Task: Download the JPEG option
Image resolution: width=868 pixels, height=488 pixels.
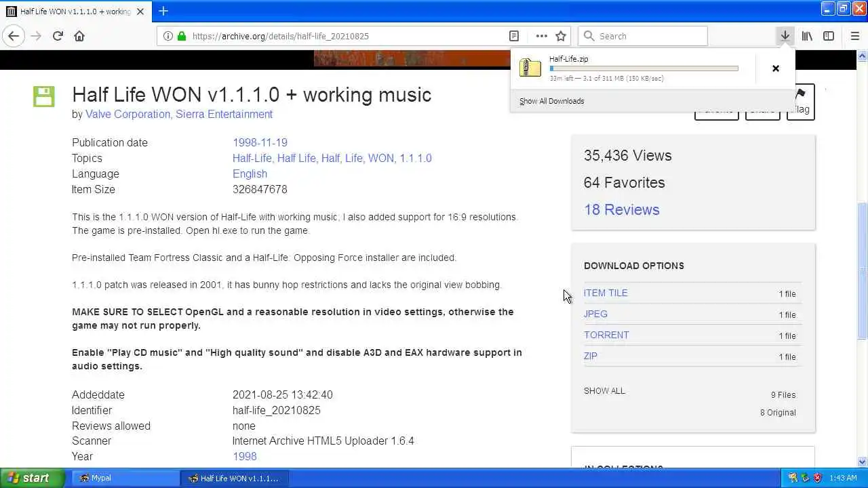Action: tap(595, 314)
